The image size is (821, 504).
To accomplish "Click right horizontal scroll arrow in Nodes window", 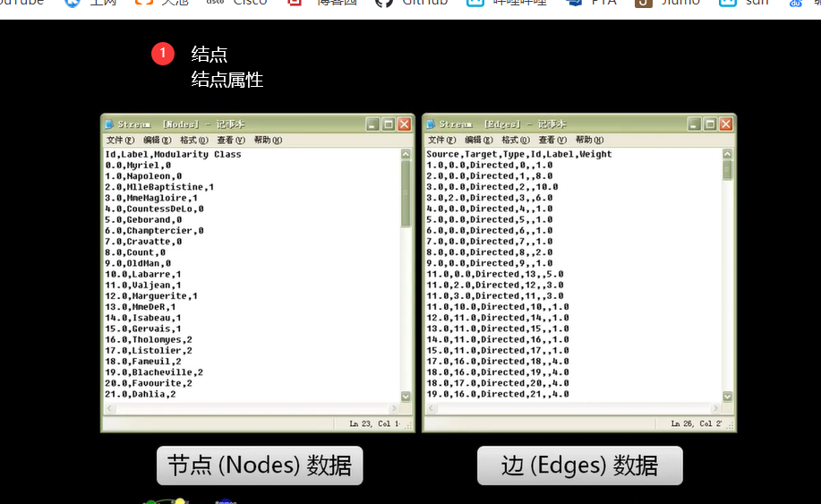I will tap(394, 407).
